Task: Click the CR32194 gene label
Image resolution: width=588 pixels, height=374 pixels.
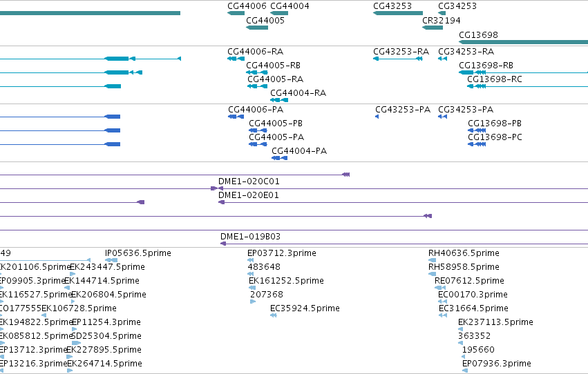Action: (441, 20)
